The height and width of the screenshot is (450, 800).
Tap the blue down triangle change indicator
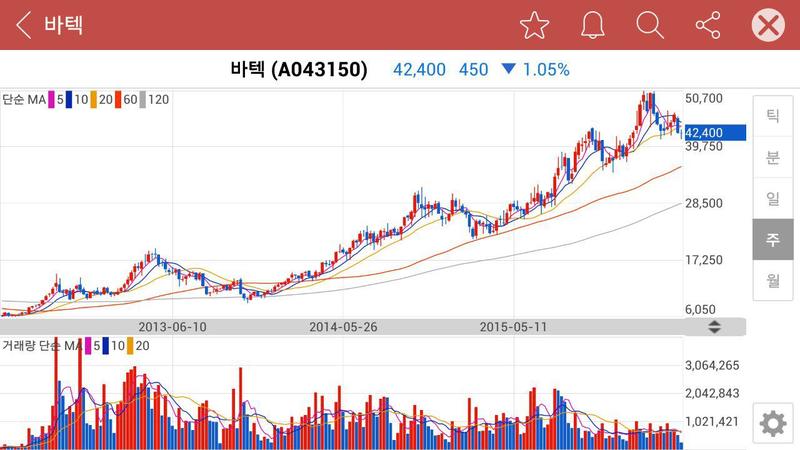tap(509, 68)
